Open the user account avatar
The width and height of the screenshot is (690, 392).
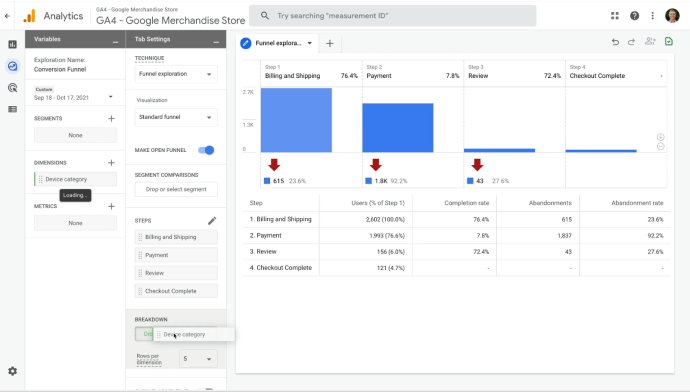(x=672, y=16)
